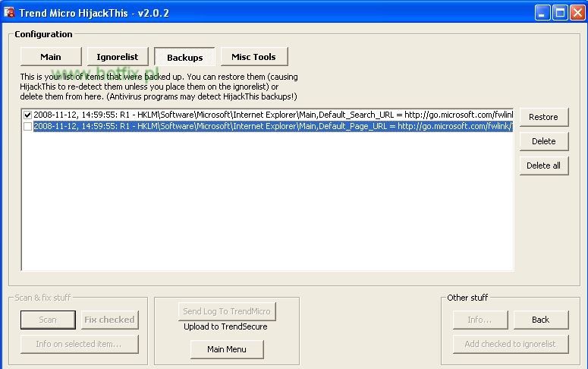Minimize the HijackThis window
This screenshot has width=588, height=369.
(542, 13)
